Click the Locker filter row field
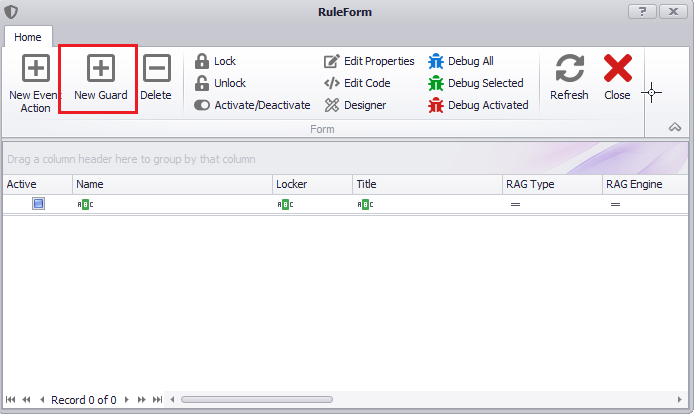Image resolution: width=696 pixels, height=416 pixels. (312, 205)
